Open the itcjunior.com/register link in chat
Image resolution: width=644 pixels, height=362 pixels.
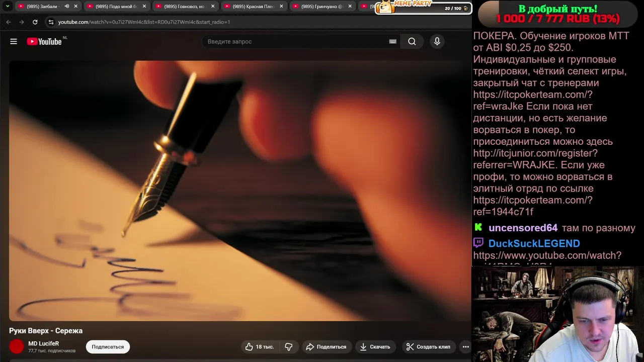(535, 159)
